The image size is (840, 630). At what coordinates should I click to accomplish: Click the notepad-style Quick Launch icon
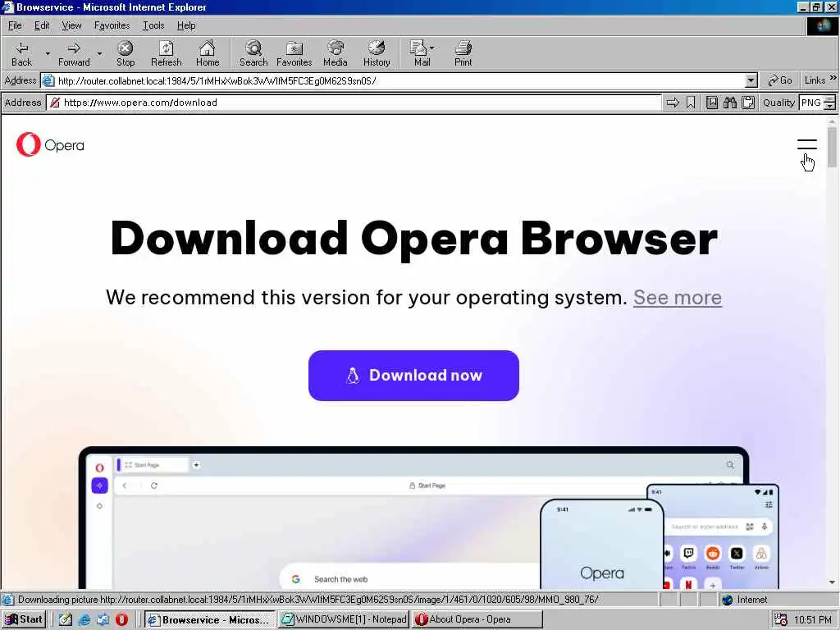66,619
